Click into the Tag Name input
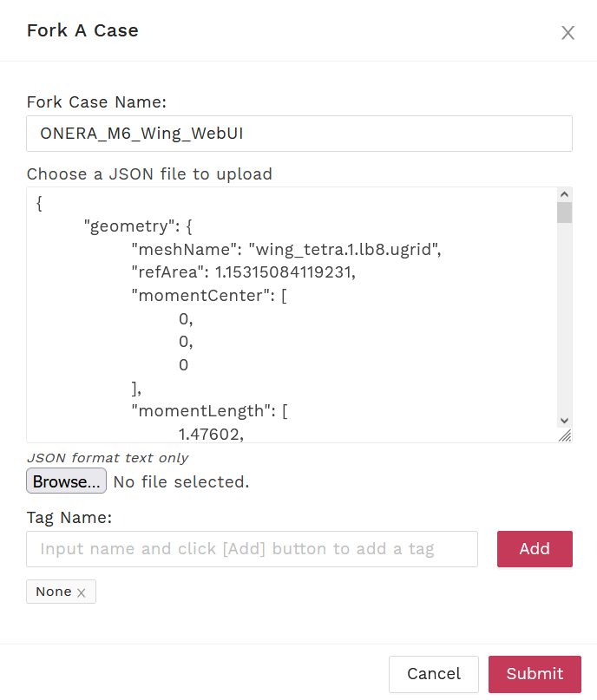 pos(252,549)
